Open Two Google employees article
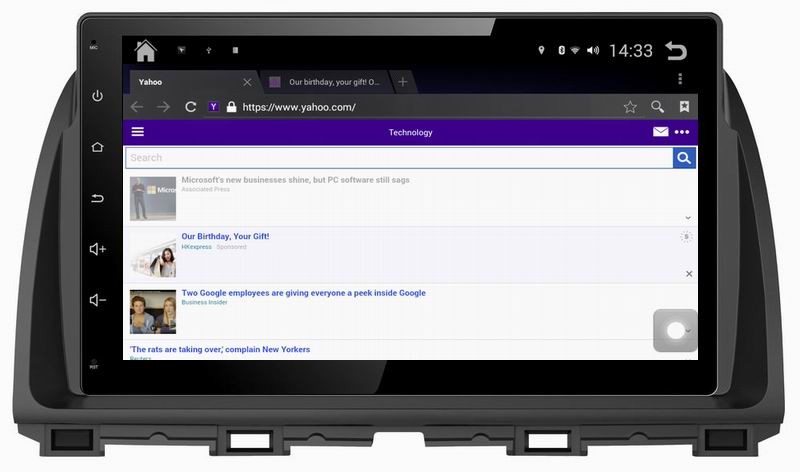The height and width of the screenshot is (472, 800). click(304, 293)
